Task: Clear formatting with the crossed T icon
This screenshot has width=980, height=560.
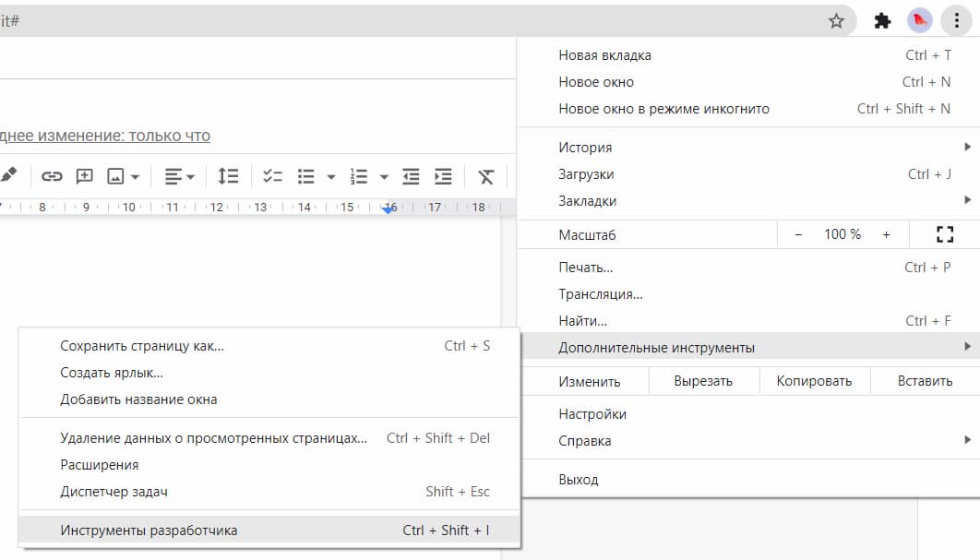Action: click(x=485, y=177)
